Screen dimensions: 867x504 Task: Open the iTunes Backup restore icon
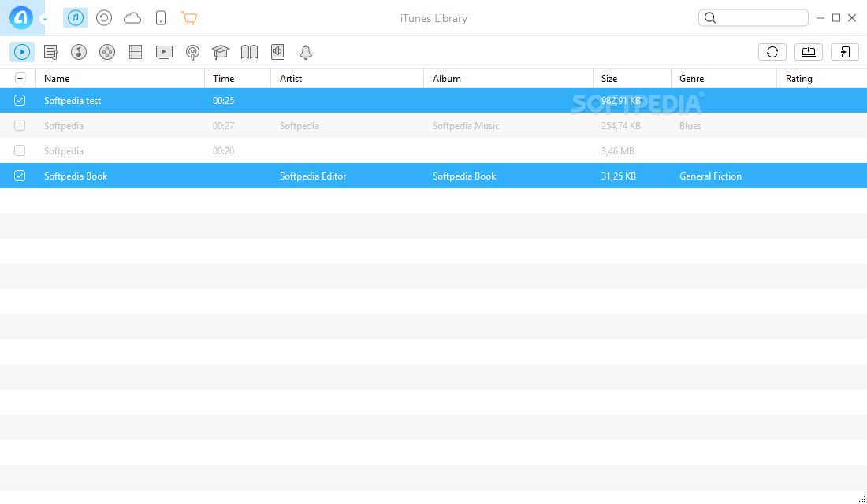[x=104, y=18]
